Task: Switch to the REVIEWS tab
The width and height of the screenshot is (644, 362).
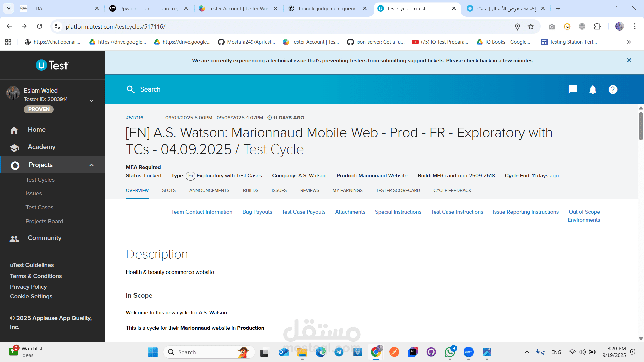Action: pyautogui.click(x=310, y=190)
